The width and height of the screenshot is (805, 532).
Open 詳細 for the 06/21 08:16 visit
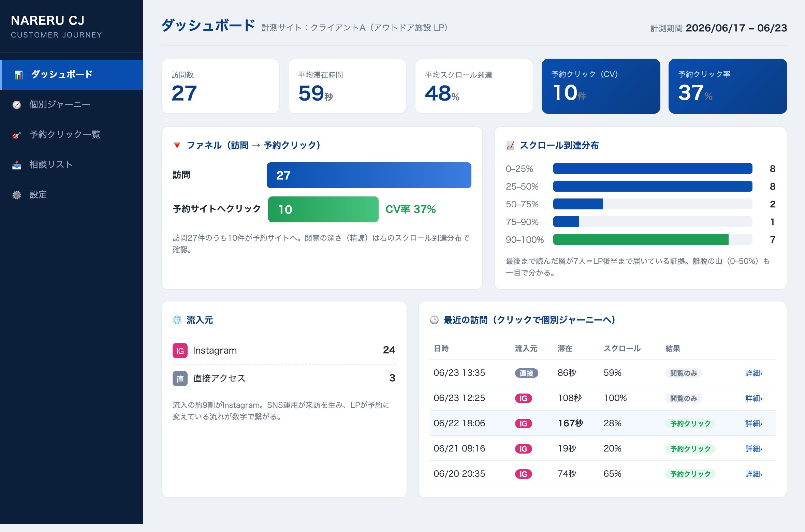tap(753, 449)
